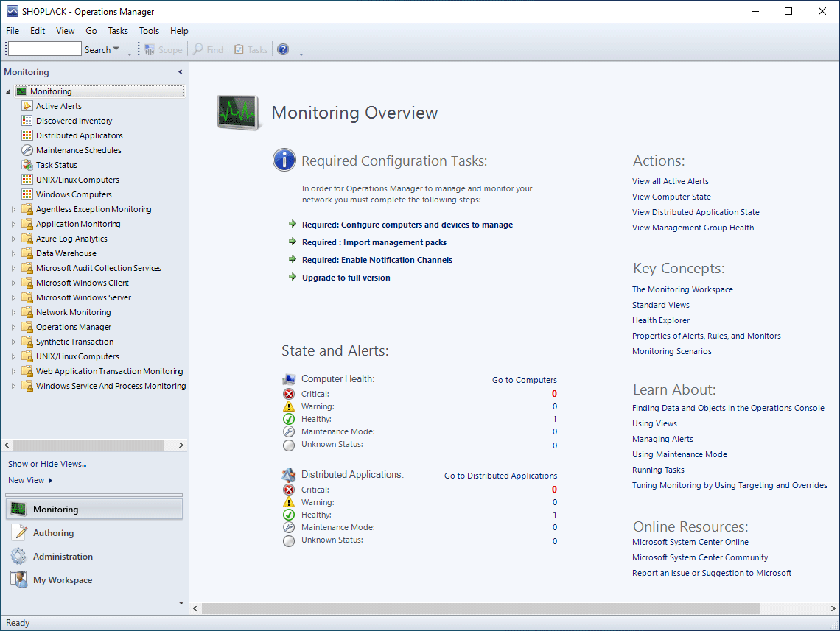The height and width of the screenshot is (631, 840).
Task: Select Windows Service And Process Monitoring folder
Action: [x=111, y=386]
